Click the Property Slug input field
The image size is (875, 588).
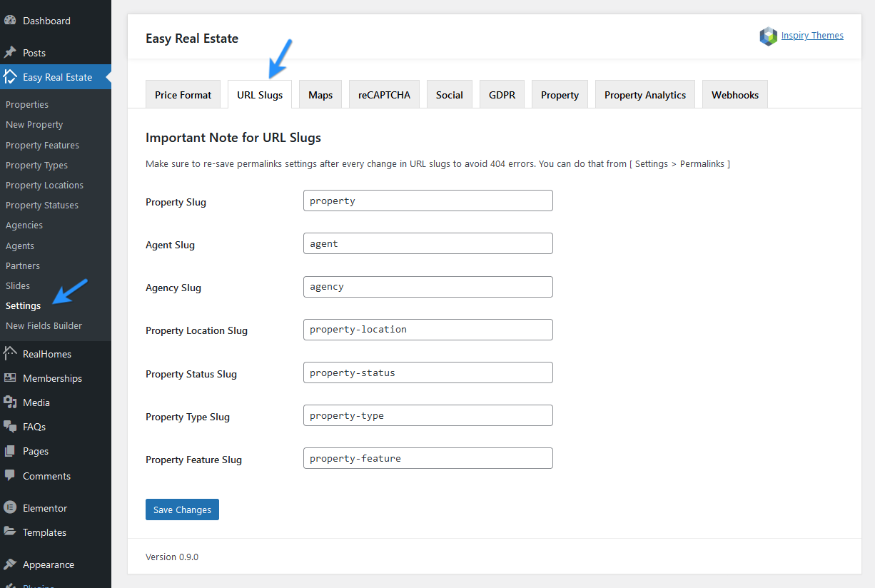pyautogui.click(x=428, y=201)
